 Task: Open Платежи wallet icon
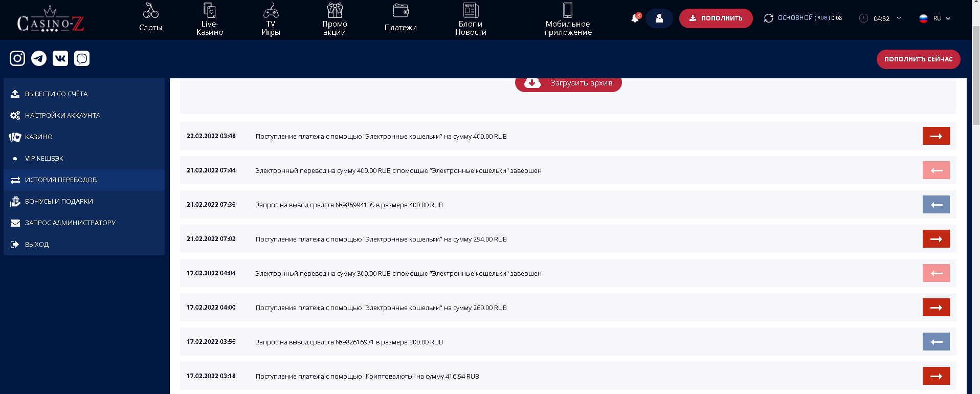click(x=400, y=10)
